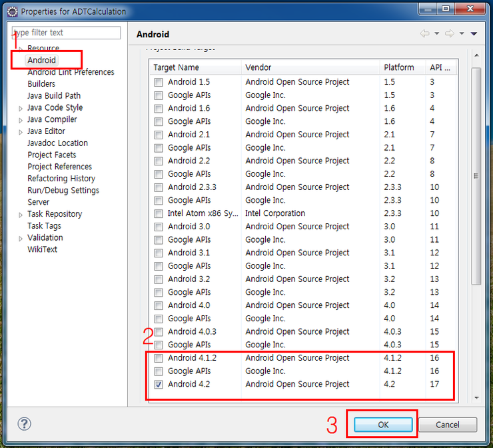Check the Android 1.5 target checkbox
This screenshot has width=493, height=448.
[159, 83]
